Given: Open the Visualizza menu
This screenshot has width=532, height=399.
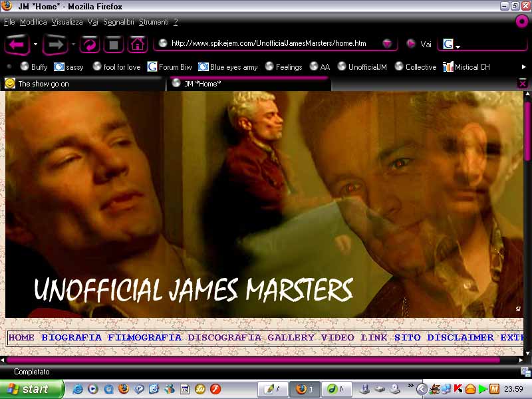Looking at the screenshot, I should (x=67, y=22).
